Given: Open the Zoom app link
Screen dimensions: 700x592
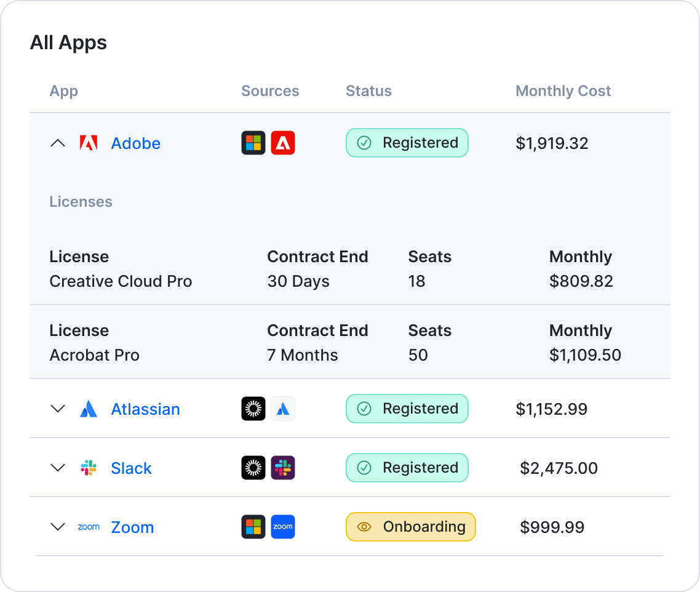Looking at the screenshot, I should (x=133, y=527).
